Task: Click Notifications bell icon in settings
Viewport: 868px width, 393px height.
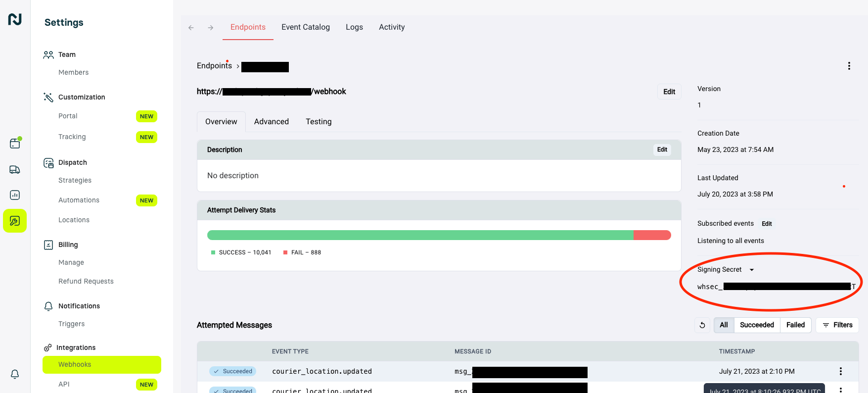Action: click(x=48, y=306)
